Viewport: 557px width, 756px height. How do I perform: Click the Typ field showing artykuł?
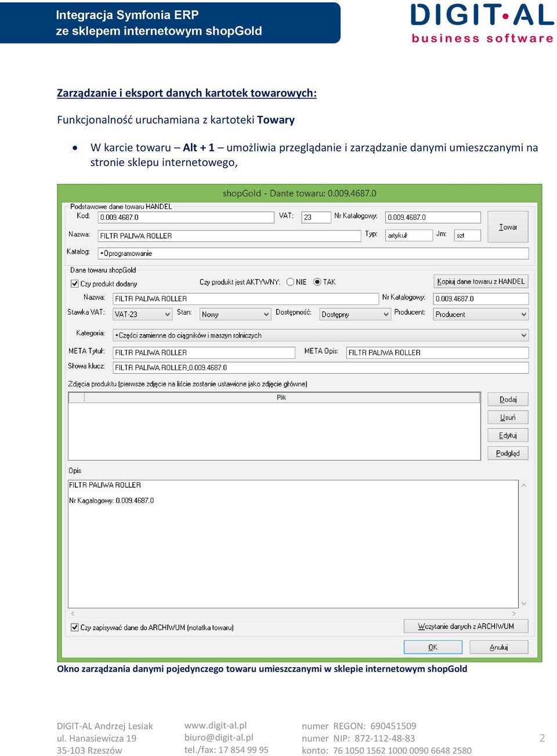[x=409, y=235]
